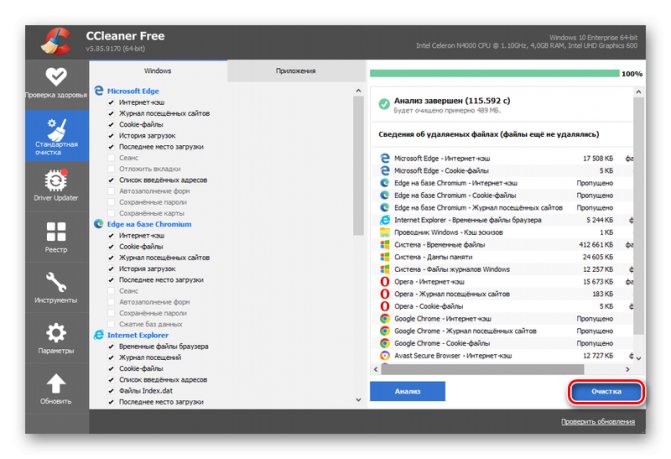Collapse the Edge на базе Chromium section header
671x459 pixels.
pos(149,224)
